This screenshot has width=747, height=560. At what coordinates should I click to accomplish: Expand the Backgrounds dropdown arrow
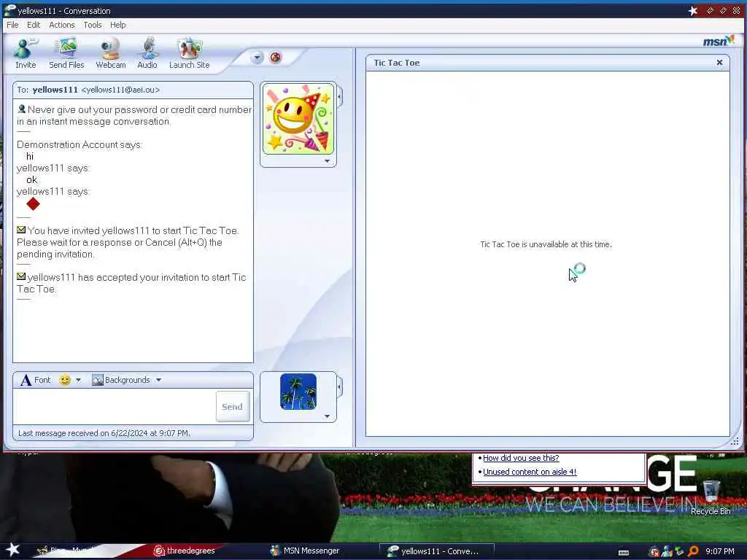[x=158, y=380]
